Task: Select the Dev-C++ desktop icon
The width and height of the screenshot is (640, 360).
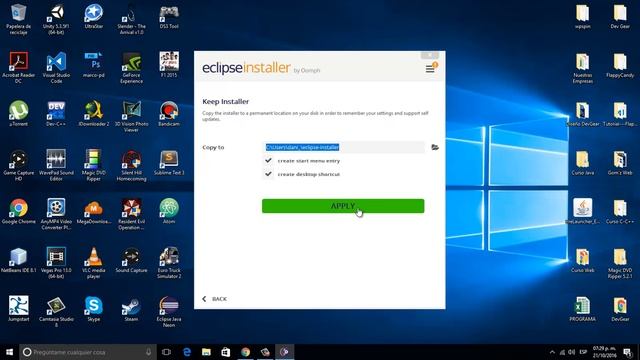Action: (56, 113)
